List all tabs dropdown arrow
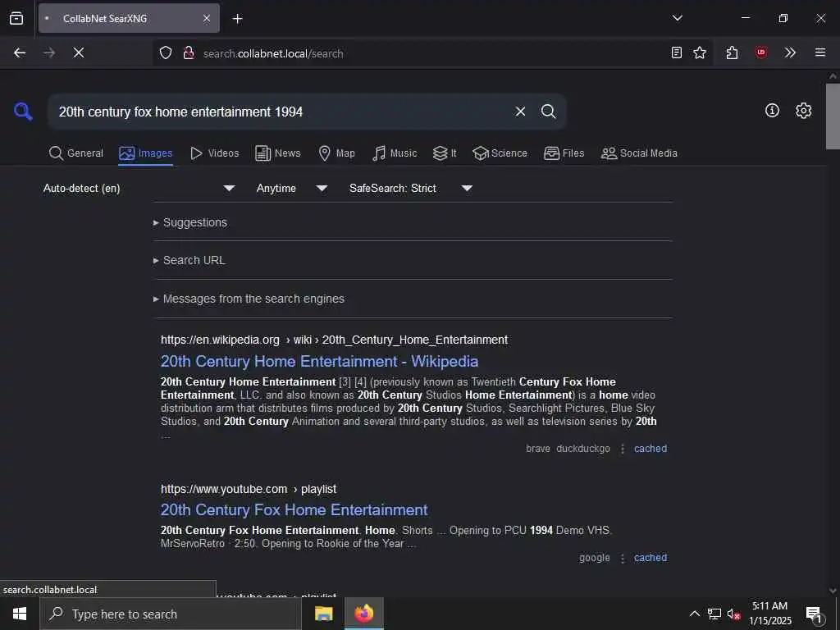This screenshot has height=630, width=840. click(678, 18)
